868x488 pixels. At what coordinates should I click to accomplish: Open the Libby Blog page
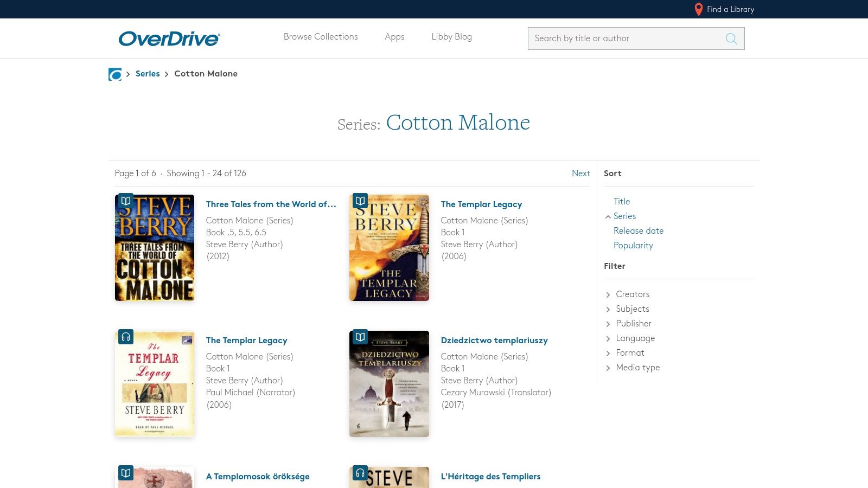(x=451, y=37)
